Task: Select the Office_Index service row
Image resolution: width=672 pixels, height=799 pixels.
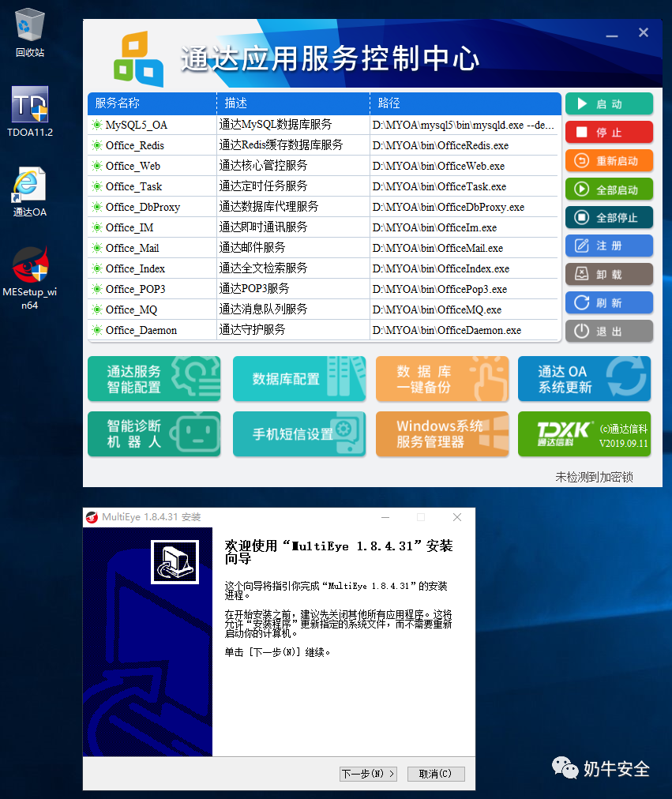Action: tap(324, 268)
